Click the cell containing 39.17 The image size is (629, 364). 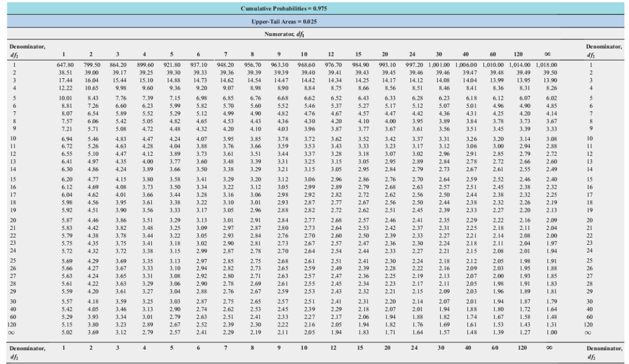120,72
